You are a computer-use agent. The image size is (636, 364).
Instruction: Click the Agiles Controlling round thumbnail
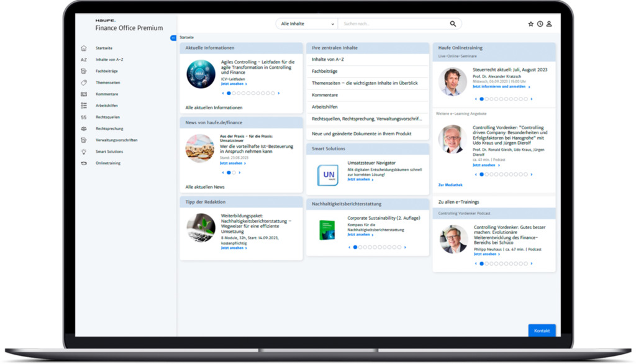coord(201,75)
